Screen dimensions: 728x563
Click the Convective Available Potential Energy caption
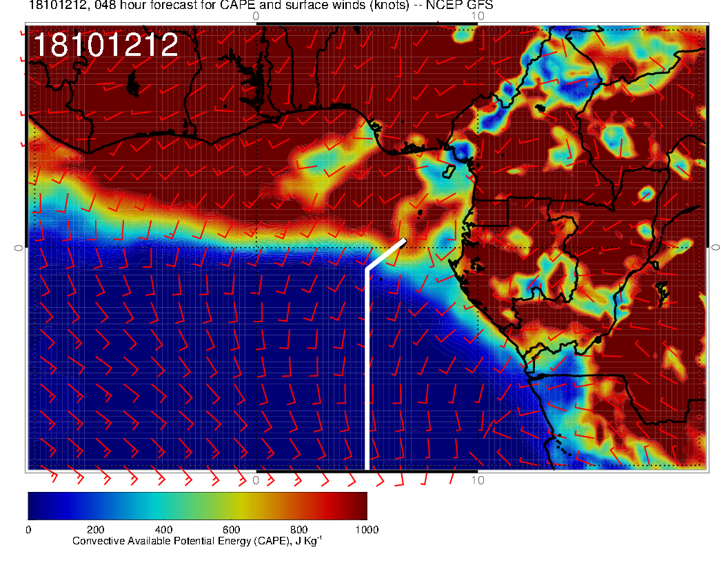197,541
